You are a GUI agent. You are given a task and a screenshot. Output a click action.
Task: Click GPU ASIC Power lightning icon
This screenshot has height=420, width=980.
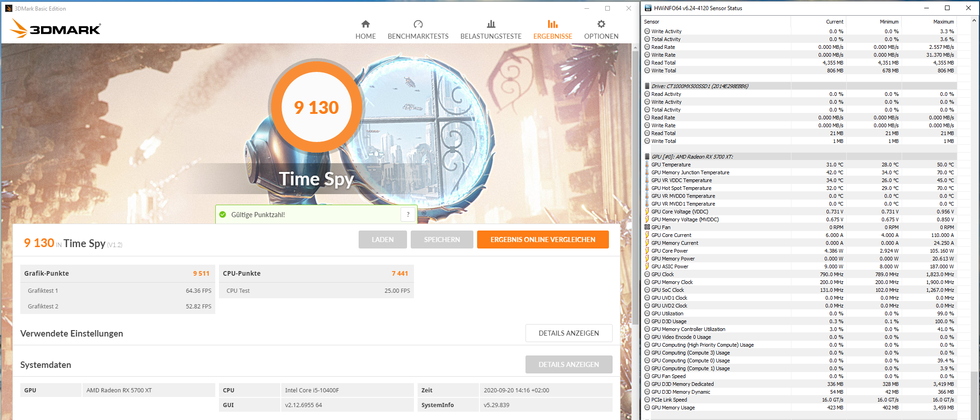[x=647, y=266]
